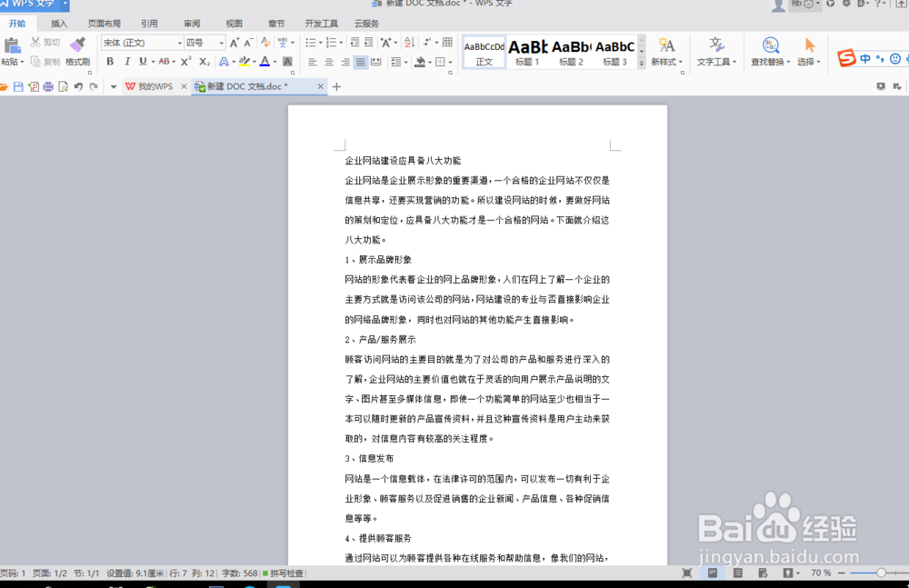The width and height of the screenshot is (909, 588).
Task: Click the subscript icon
Action: coord(205,61)
